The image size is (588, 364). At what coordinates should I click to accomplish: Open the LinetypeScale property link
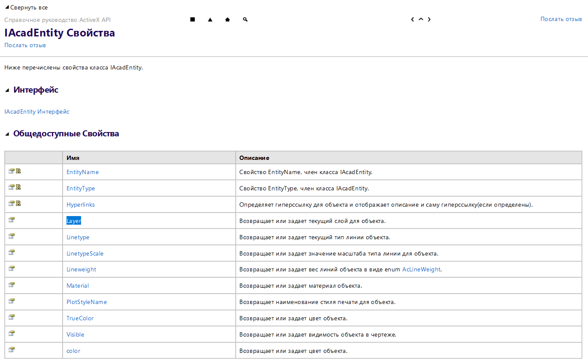[x=85, y=253]
